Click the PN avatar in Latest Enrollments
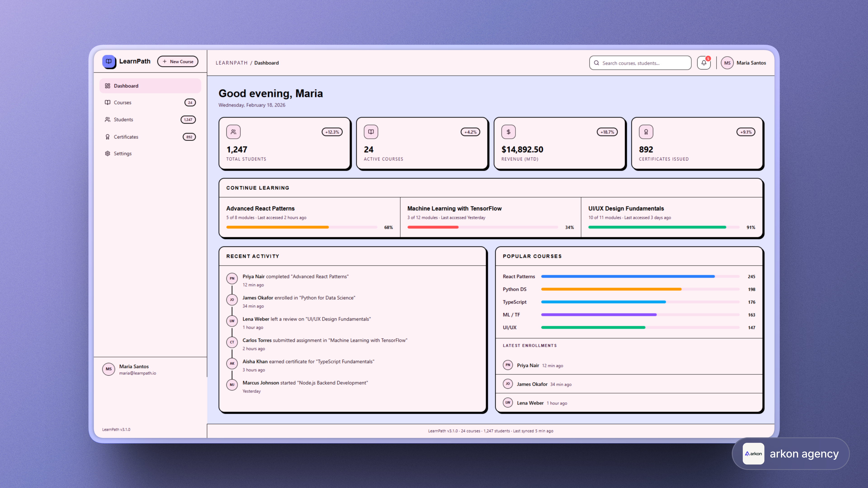Viewport: 868px width, 488px height. (508, 365)
